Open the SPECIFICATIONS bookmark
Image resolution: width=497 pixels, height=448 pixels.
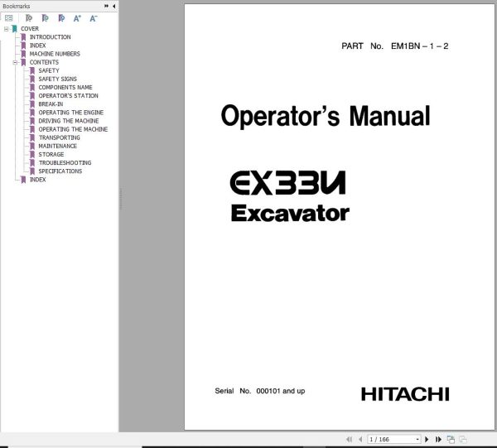[60, 171]
